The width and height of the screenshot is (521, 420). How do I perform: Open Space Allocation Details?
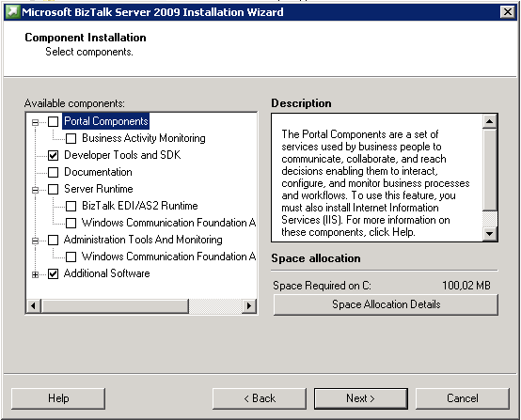click(x=386, y=304)
